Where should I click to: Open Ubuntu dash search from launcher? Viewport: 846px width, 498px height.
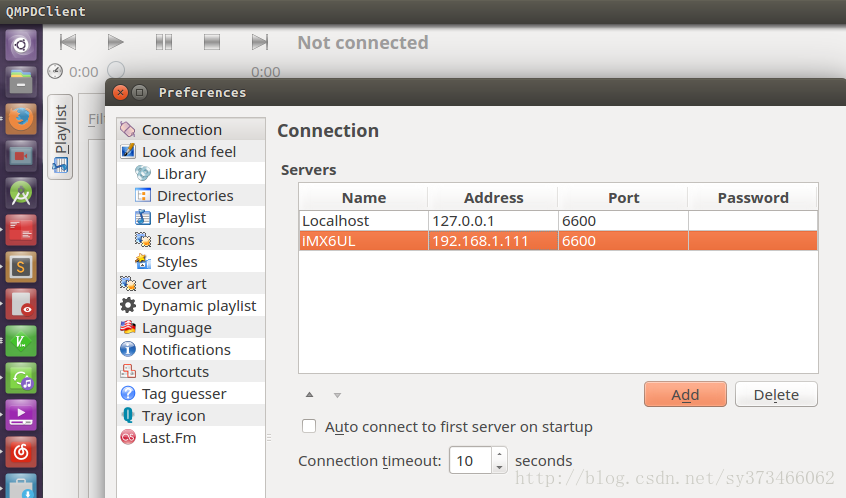click(21, 44)
